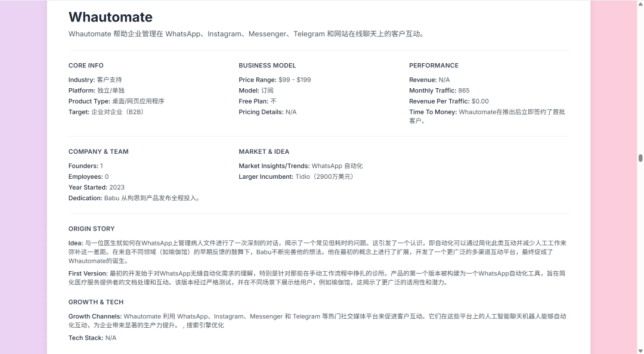Screen dimensions: 644x354
Task: Click the Free Plan: 不 line
Action: (x=258, y=101)
